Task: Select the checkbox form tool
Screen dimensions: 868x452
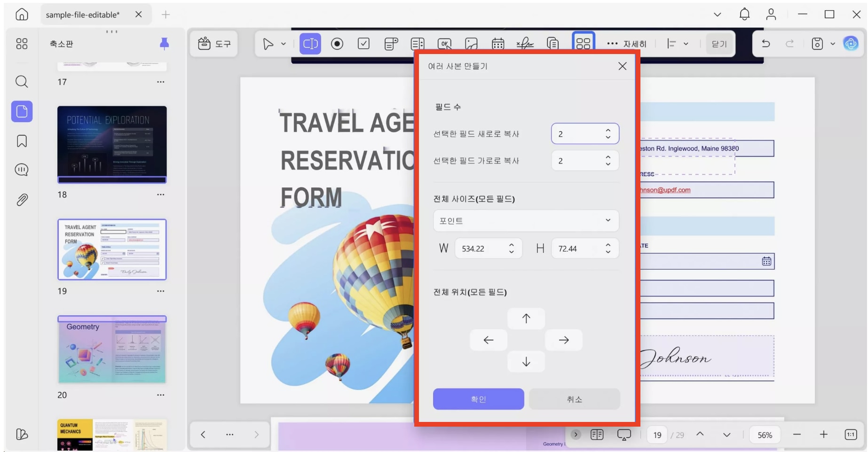Action: (363, 44)
